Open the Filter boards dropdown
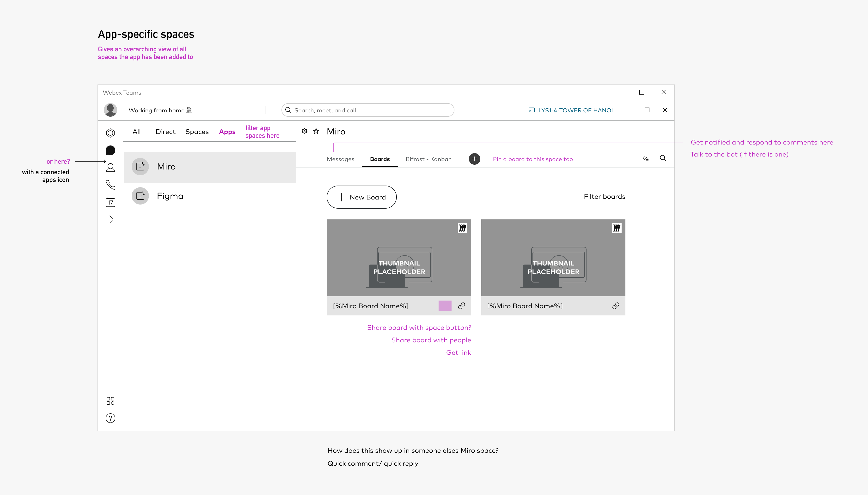 tap(604, 197)
